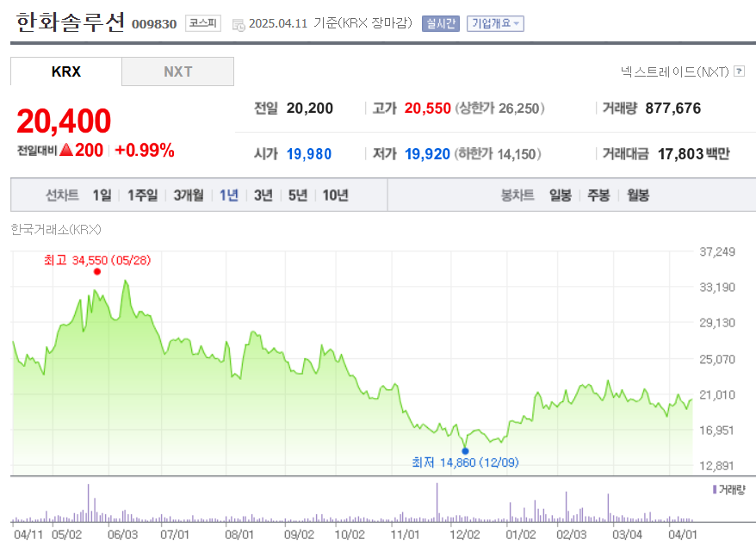Click the 전일 value 20,200
The height and width of the screenshot is (552, 756).
[x=309, y=108]
